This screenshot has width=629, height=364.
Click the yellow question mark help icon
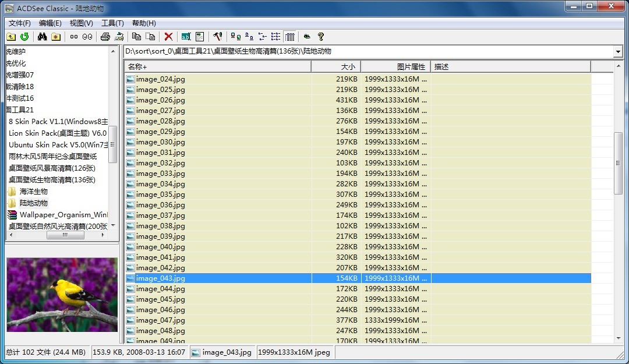[x=320, y=37]
